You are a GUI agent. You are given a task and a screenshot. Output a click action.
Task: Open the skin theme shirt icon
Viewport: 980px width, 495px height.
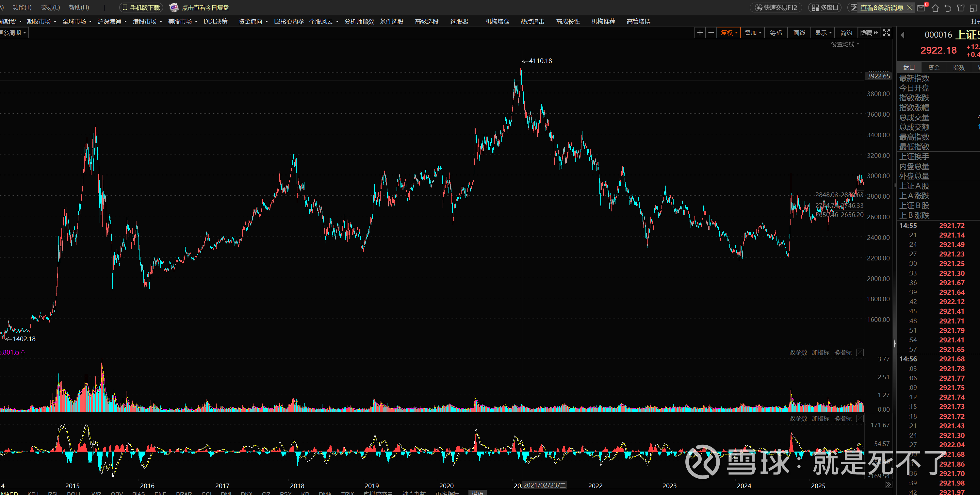tap(961, 8)
